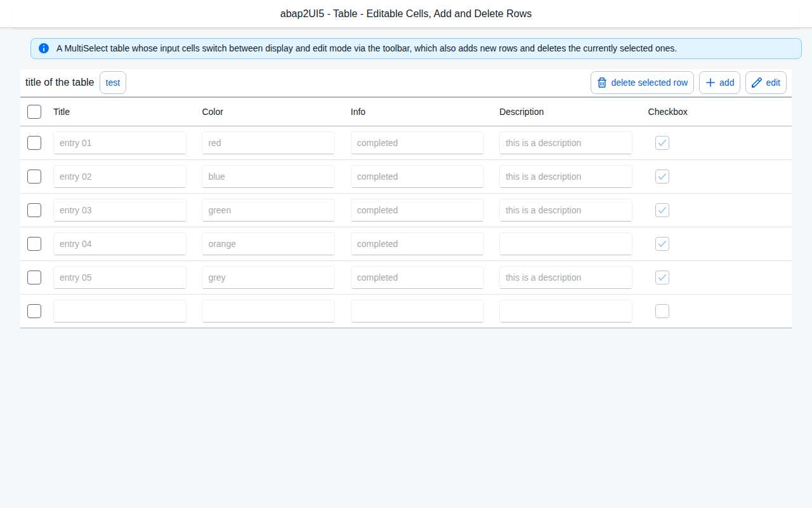Toggle the Checkbox column box in entry 05 row
The image size is (812, 508).
662,277
